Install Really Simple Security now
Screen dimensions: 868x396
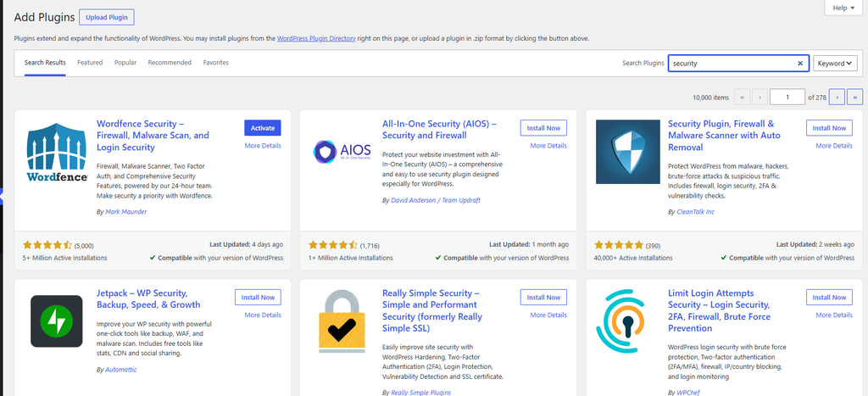coord(543,298)
